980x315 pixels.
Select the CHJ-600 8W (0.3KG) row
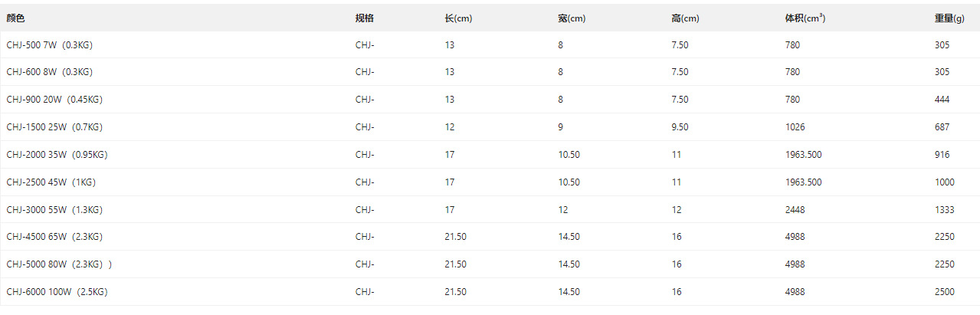[x=490, y=72]
